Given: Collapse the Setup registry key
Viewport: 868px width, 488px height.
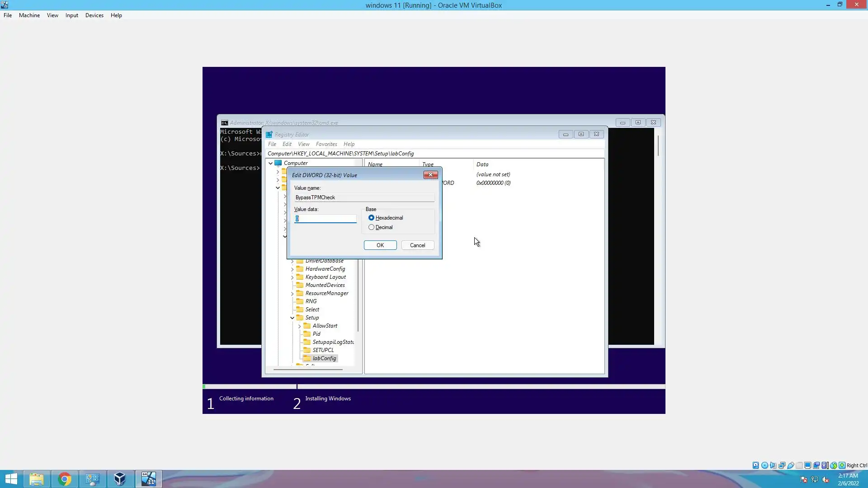Looking at the screenshot, I should coord(292,318).
